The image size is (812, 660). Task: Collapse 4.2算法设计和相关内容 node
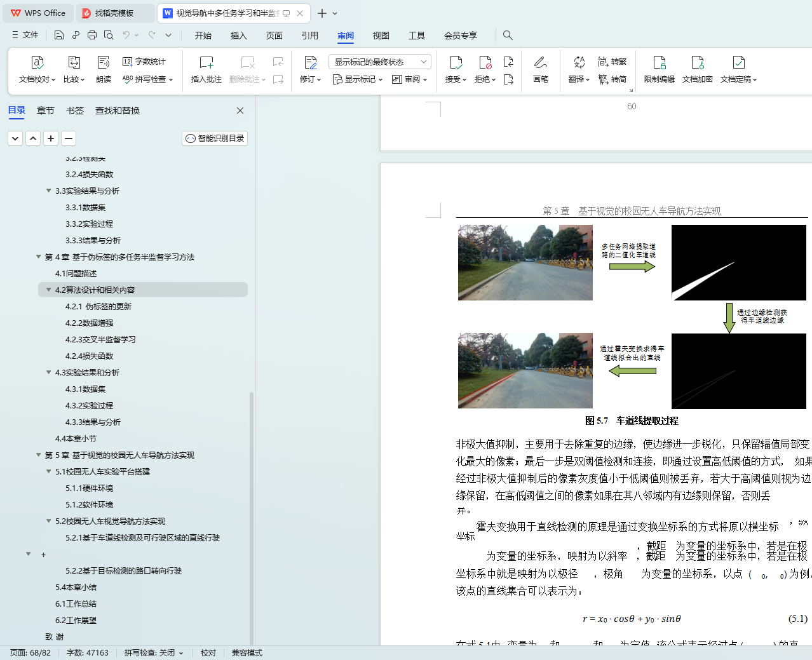[48, 290]
